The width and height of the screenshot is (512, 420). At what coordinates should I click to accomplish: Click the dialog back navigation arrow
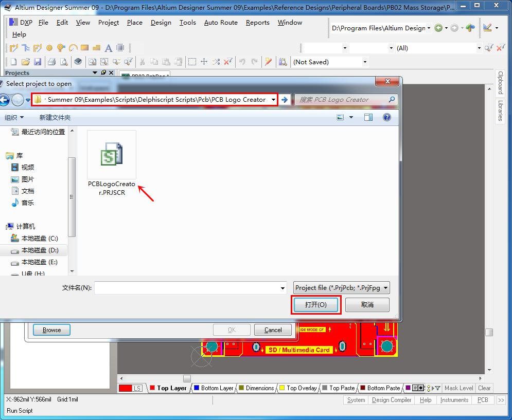[4, 100]
